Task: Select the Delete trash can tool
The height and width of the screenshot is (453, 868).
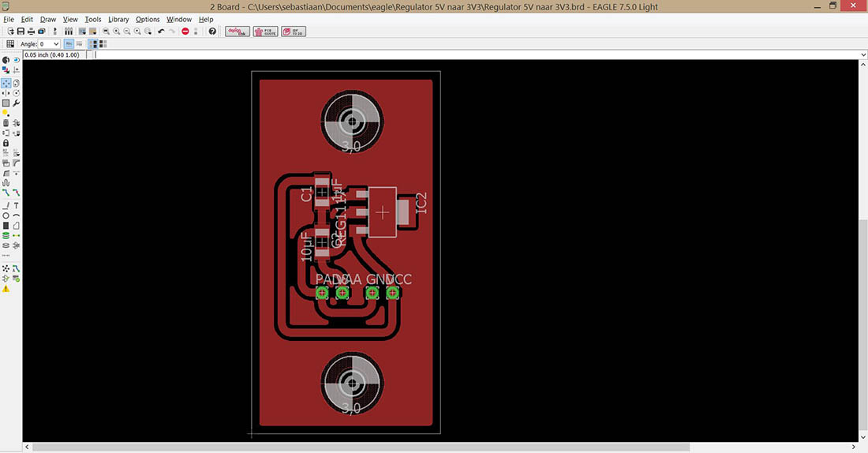Action: pos(6,123)
